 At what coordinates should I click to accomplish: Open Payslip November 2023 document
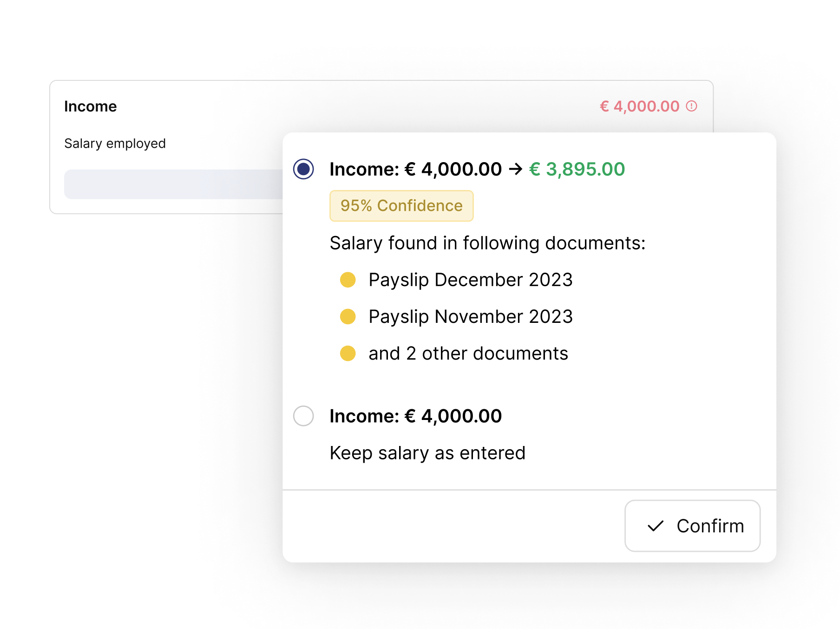coord(470,317)
